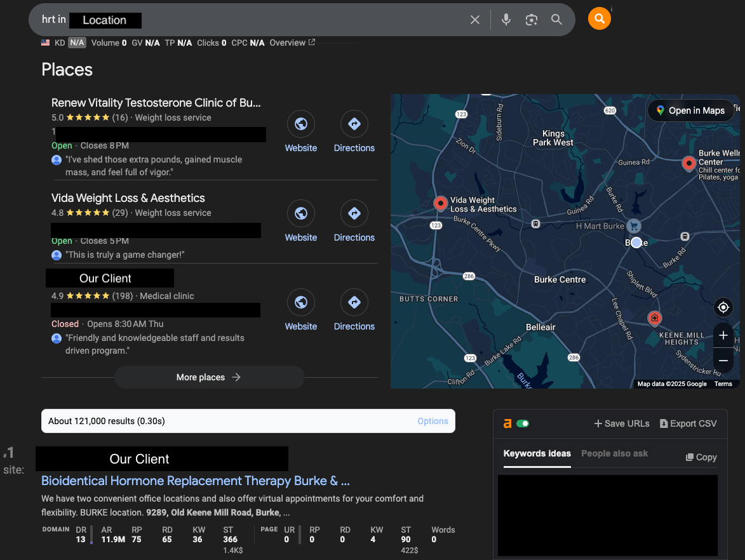
Task: Click the More places button
Action: coord(209,377)
